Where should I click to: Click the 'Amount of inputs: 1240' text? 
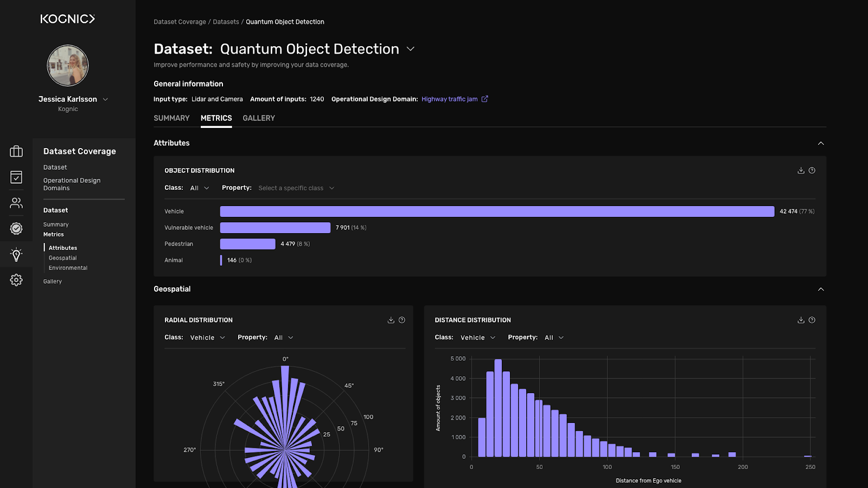point(287,99)
